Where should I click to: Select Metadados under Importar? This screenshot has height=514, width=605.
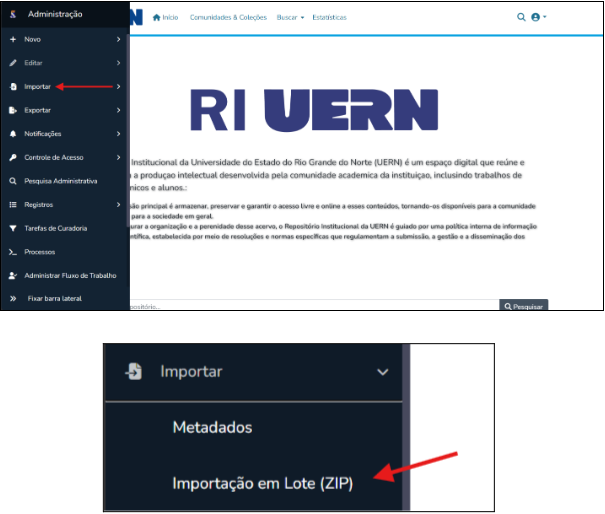point(212,428)
